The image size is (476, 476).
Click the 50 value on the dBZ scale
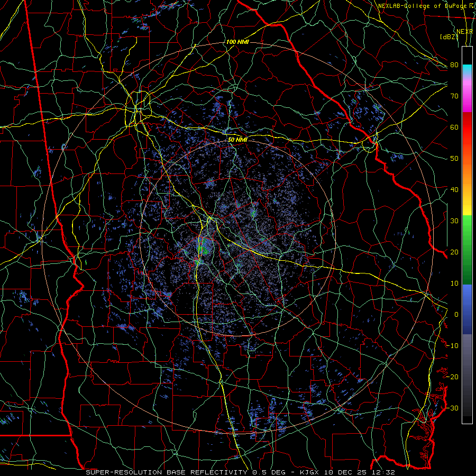(x=454, y=159)
